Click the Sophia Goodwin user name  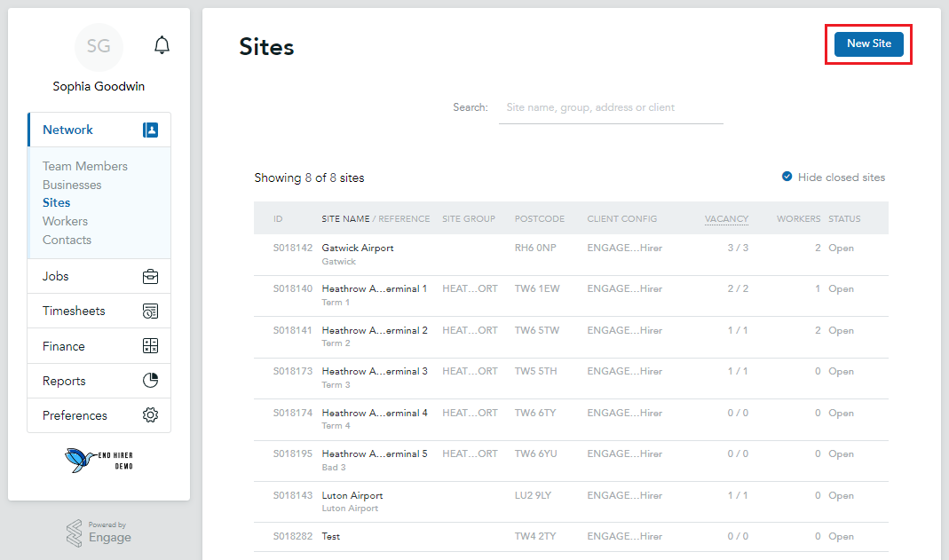tap(99, 86)
